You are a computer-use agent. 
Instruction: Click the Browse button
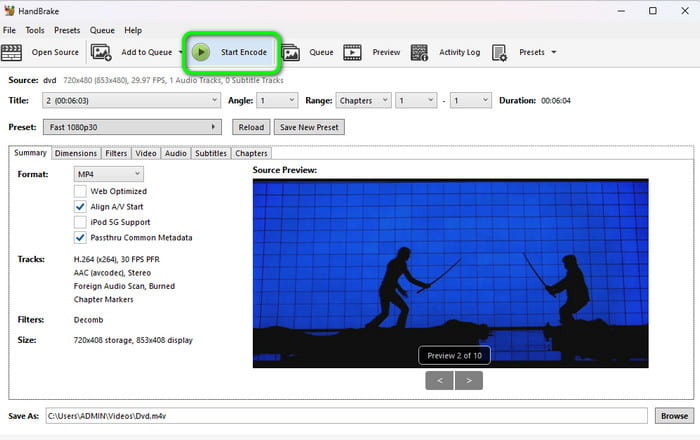click(x=674, y=416)
